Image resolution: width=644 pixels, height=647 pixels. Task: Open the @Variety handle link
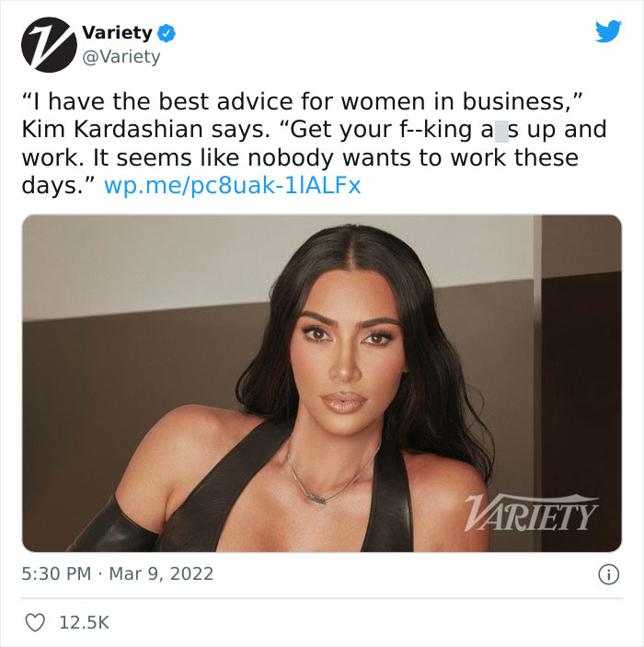tap(121, 56)
